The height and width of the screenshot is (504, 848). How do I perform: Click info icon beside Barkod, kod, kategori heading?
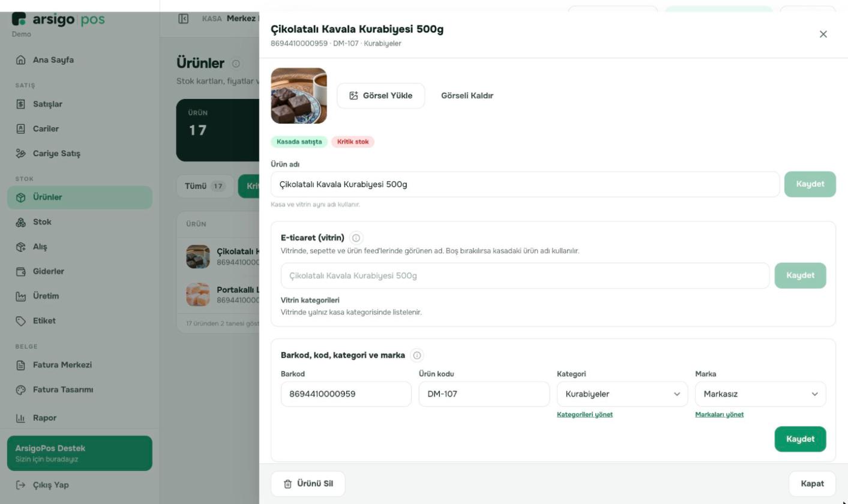click(x=417, y=355)
